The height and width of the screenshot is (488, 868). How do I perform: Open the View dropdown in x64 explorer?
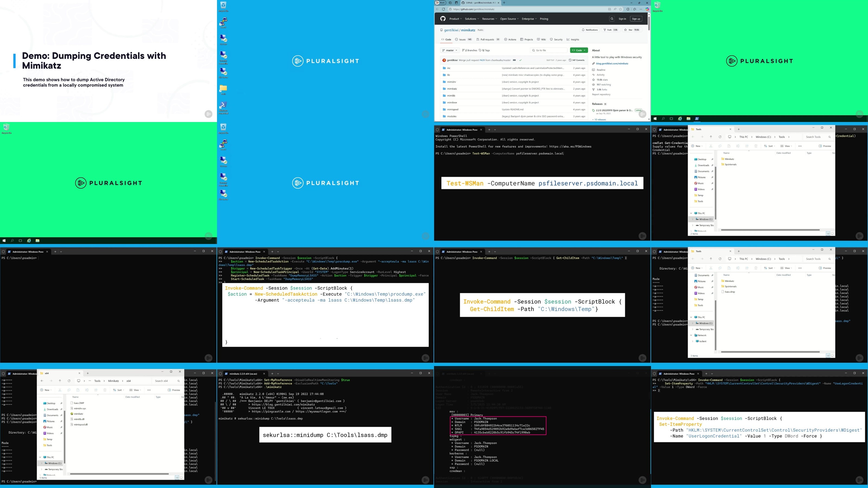[135, 390]
